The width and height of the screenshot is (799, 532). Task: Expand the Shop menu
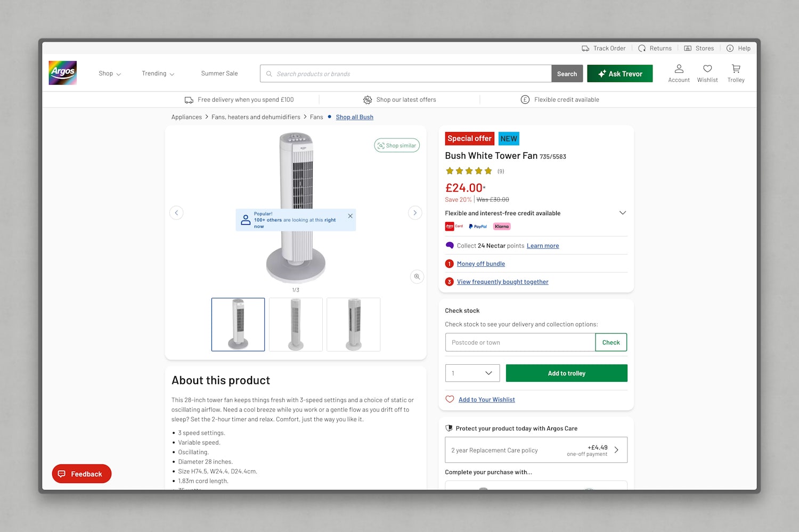(110, 73)
